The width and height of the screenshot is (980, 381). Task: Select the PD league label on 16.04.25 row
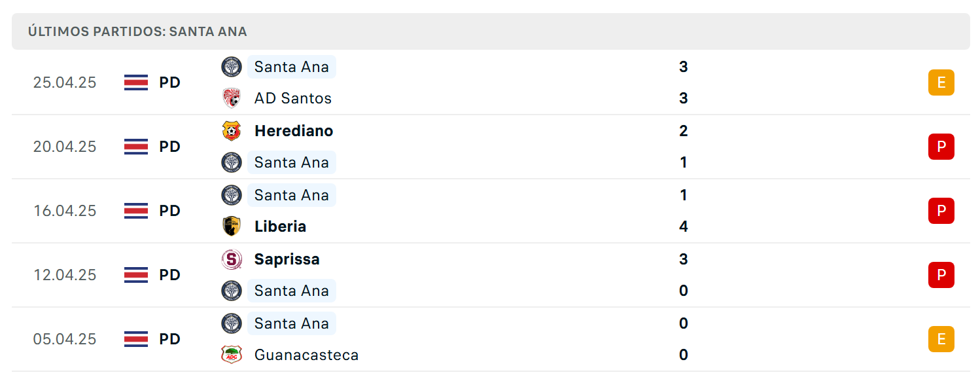pyautogui.click(x=170, y=211)
